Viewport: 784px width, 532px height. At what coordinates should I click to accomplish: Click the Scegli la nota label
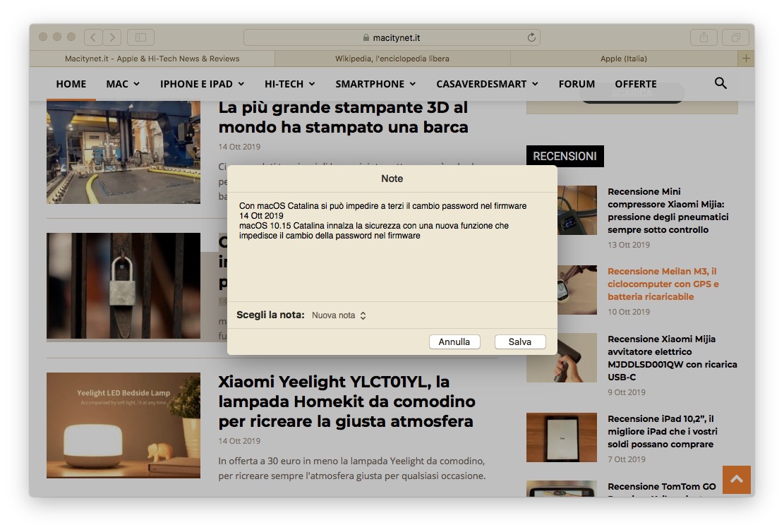pyautogui.click(x=270, y=315)
